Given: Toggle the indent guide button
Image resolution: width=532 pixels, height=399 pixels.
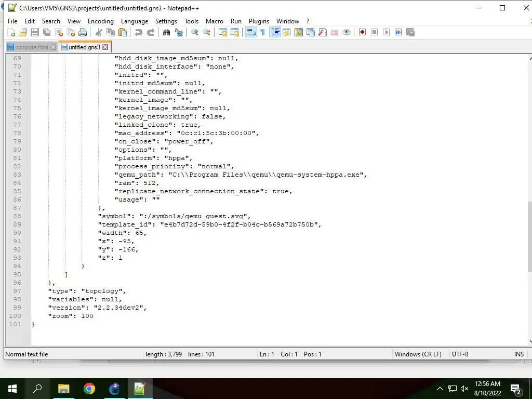Looking at the screenshot, I should pyautogui.click(x=275, y=32).
